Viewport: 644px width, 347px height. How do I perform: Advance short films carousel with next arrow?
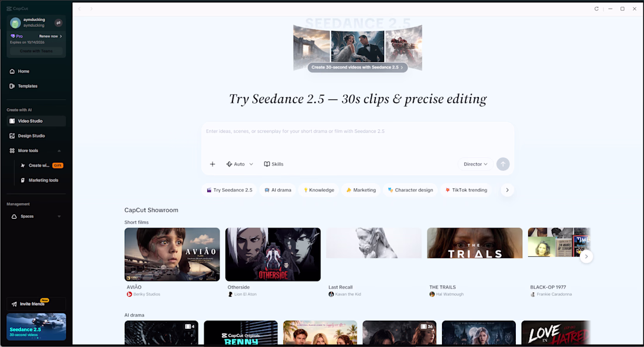click(x=586, y=257)
